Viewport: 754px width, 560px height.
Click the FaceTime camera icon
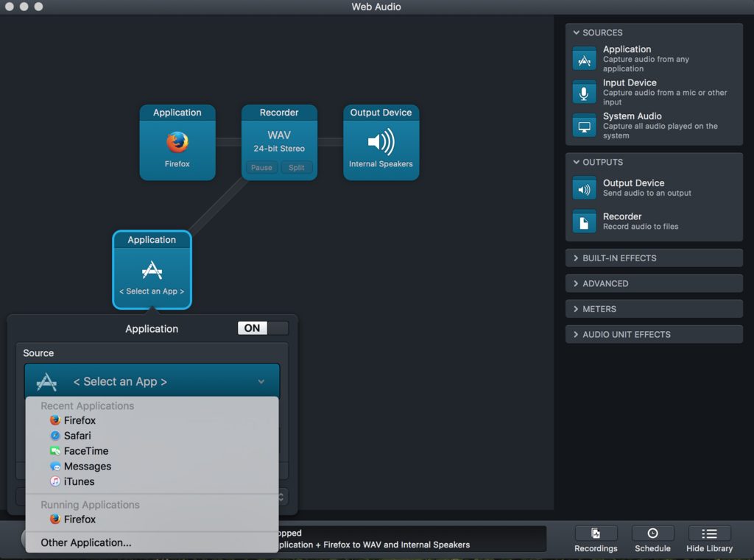point(55,451)
